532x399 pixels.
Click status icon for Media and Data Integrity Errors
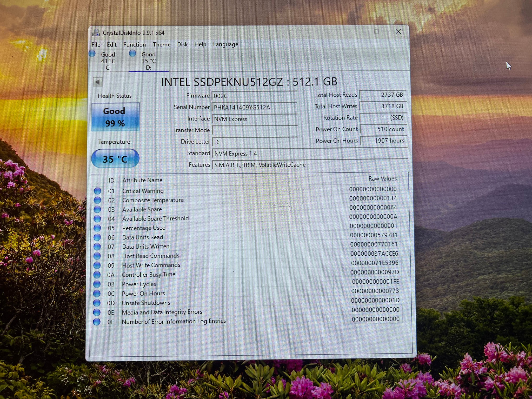pos(97,312)
